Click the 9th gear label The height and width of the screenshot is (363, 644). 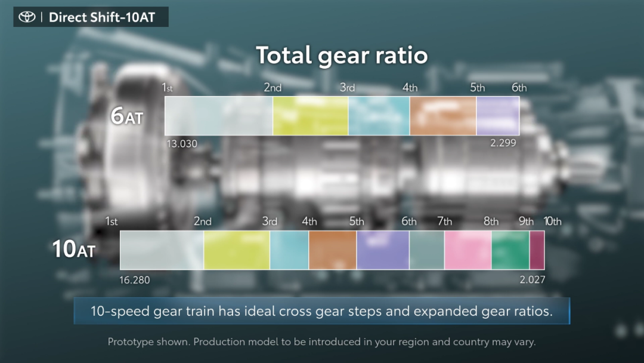tap(526, 222)
